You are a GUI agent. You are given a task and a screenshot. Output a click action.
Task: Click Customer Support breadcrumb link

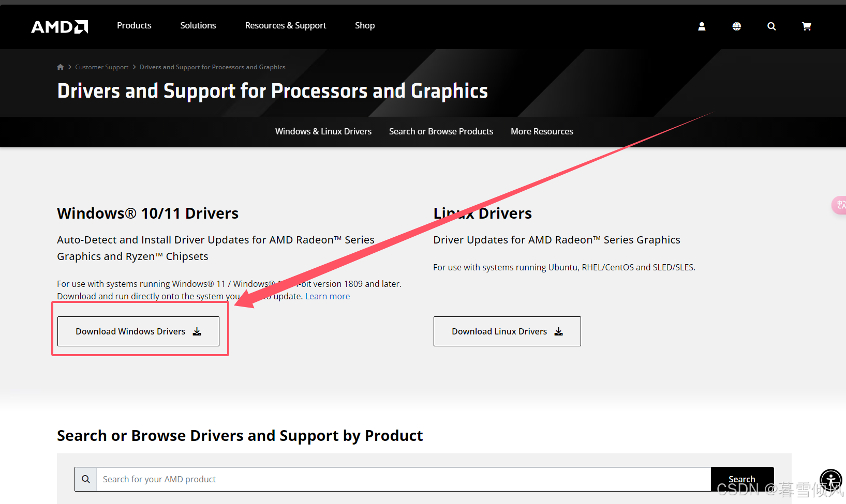tap(102, 67)
